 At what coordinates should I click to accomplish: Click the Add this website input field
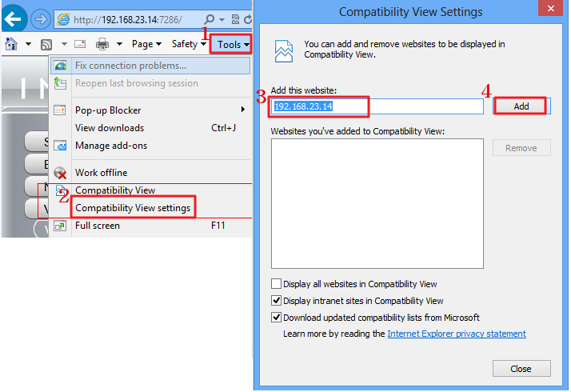tap(377, 106)
